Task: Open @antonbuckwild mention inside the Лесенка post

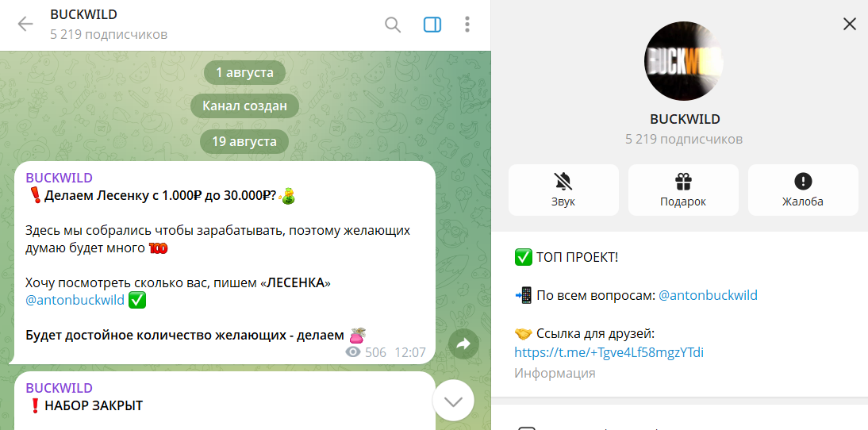Action: pyautogui.click(x=75, y=301)
